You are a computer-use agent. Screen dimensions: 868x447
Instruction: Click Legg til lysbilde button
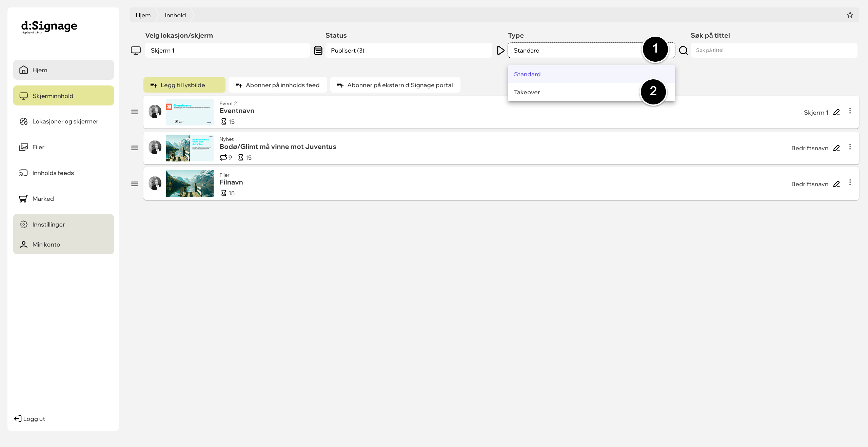click(x=184, y=85)
